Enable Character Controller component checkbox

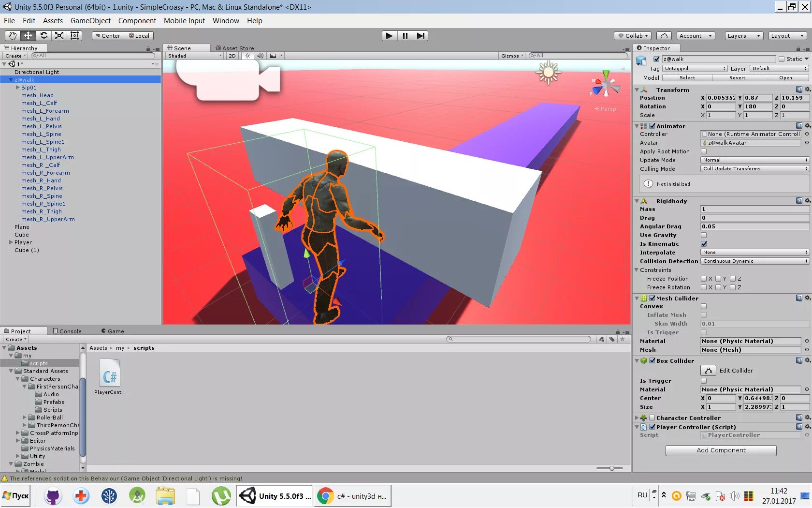652,418
